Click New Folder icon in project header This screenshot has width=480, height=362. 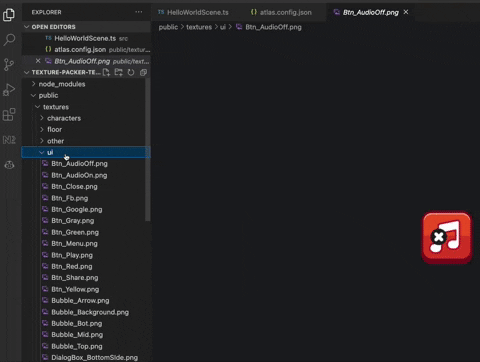tap(118, 72)
